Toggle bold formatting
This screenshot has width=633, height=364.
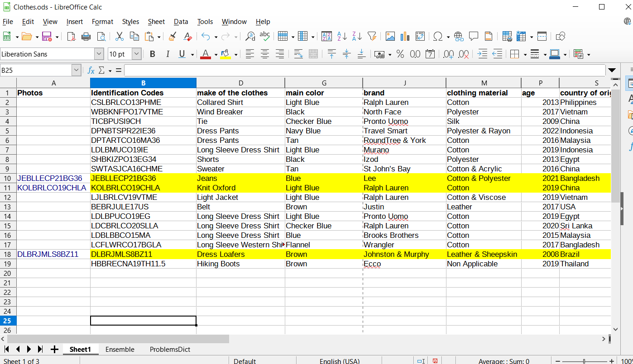click(153, 54)
